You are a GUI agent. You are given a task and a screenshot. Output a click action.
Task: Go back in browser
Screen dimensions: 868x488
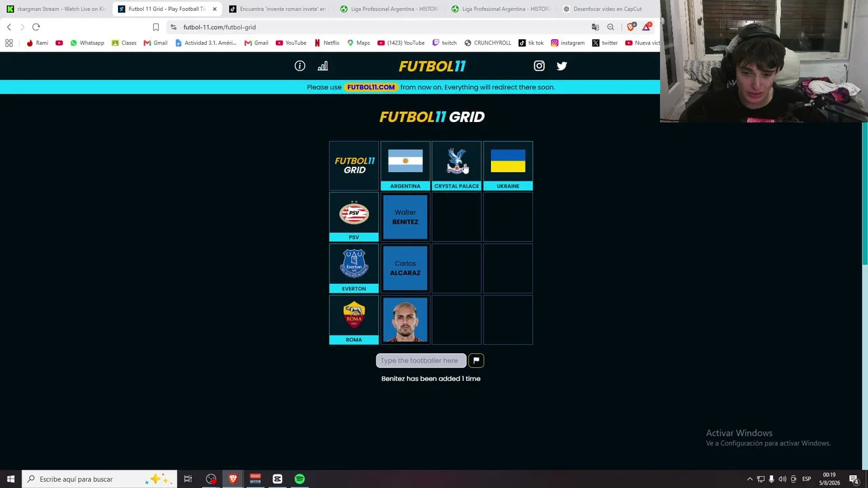(9, 27)
